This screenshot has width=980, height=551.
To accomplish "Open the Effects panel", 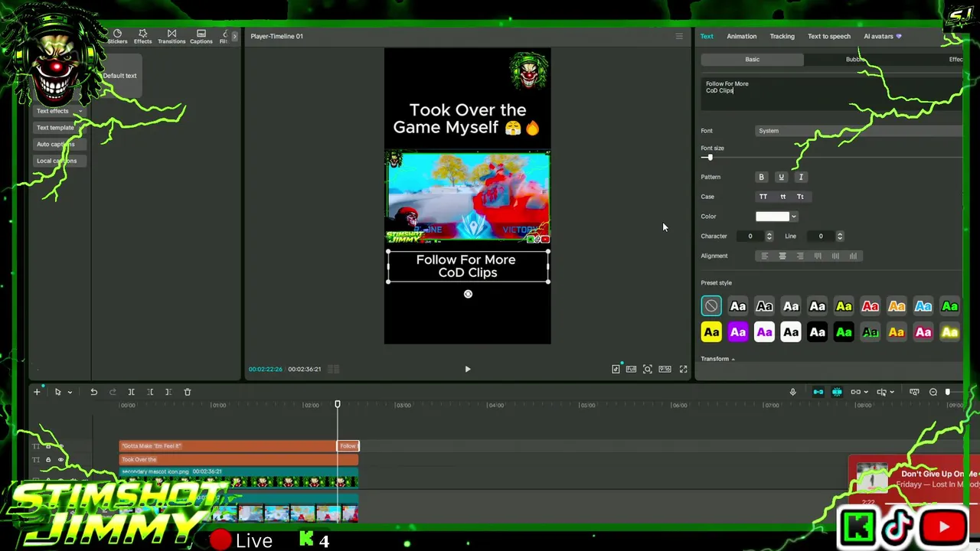I will click(x=142, y=37).
